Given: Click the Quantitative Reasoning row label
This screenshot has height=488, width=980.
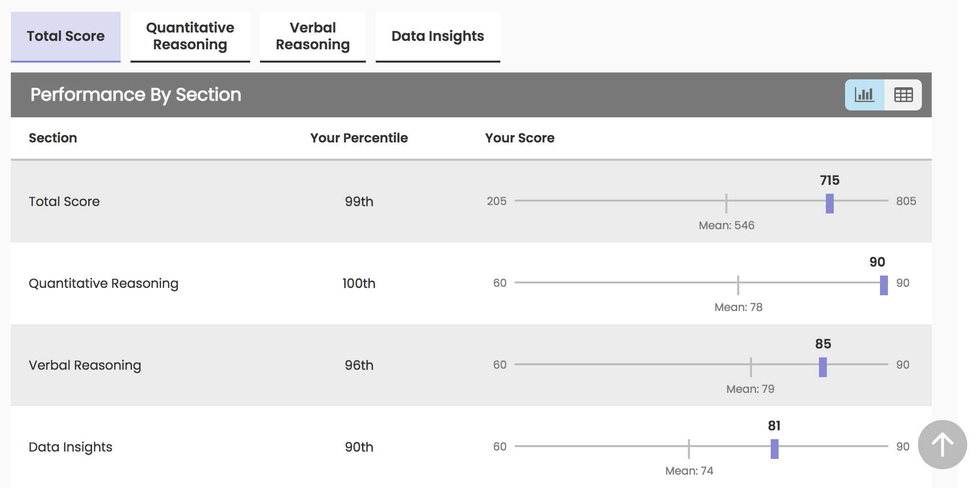Looking at the screenshot, I should (x=103, y=283).
